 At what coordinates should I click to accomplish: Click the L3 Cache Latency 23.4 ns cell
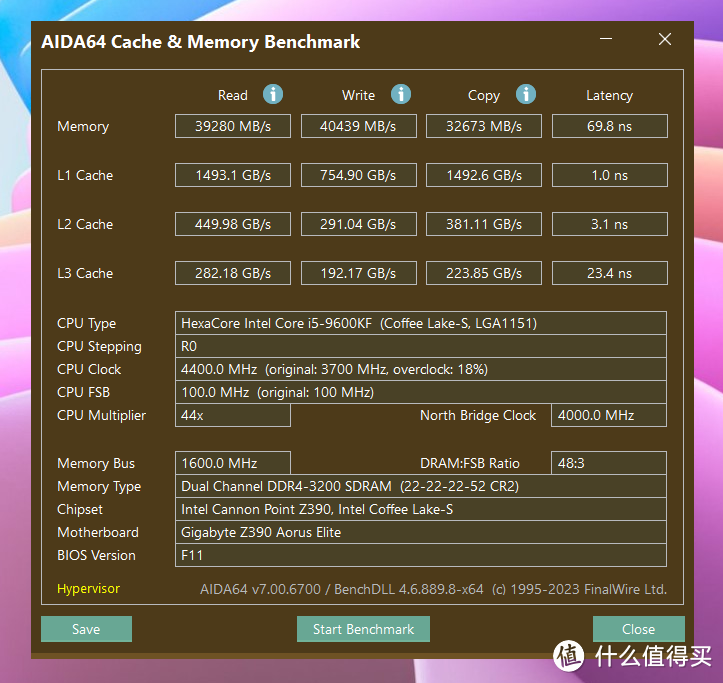(610, 273)
